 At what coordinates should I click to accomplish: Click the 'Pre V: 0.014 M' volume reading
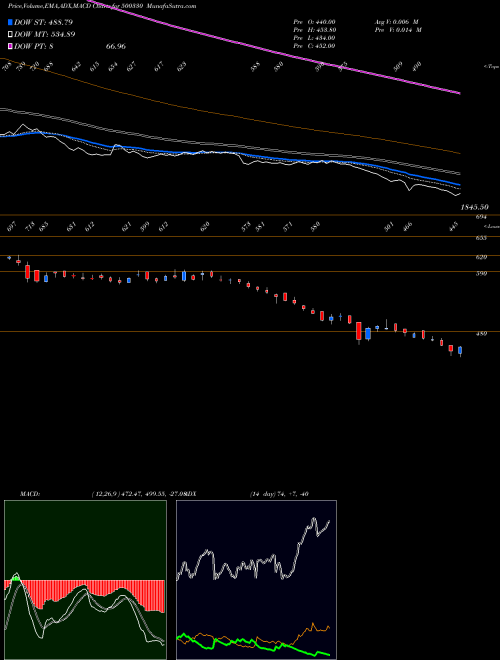tap(399, 30)
